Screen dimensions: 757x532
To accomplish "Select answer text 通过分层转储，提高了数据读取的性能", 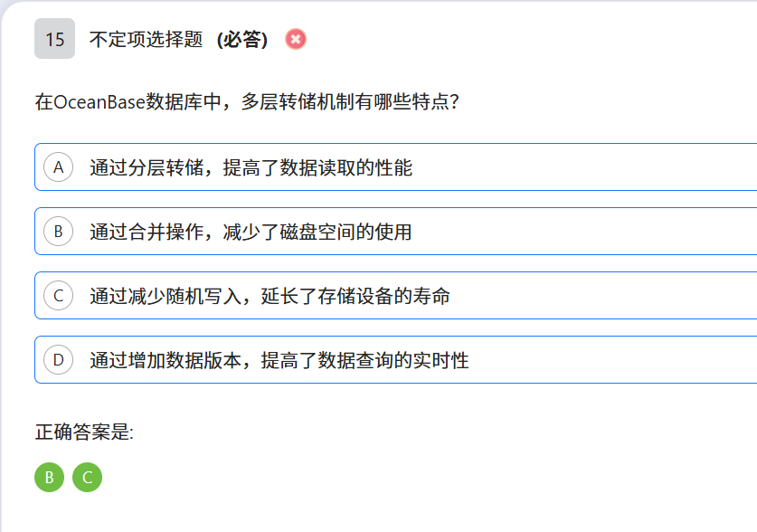I will click(251, 167).
